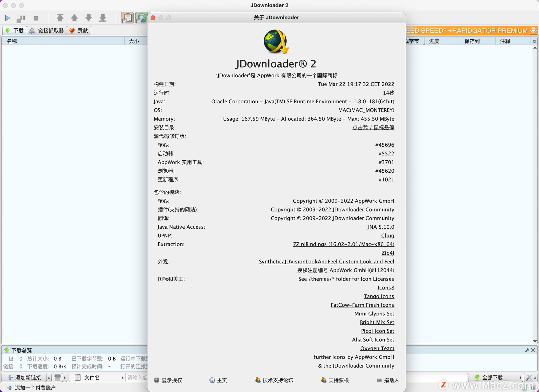Open the Icons8 link

pyautogui.click(x=386, y=288)
